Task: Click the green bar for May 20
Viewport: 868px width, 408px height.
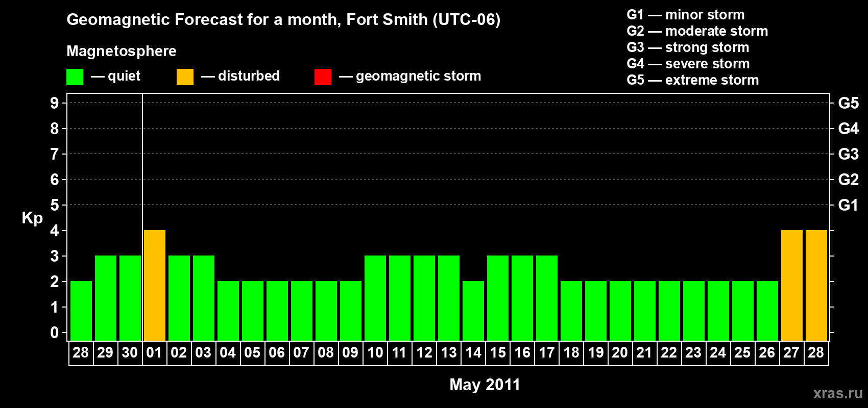Action: click(620, 311)
